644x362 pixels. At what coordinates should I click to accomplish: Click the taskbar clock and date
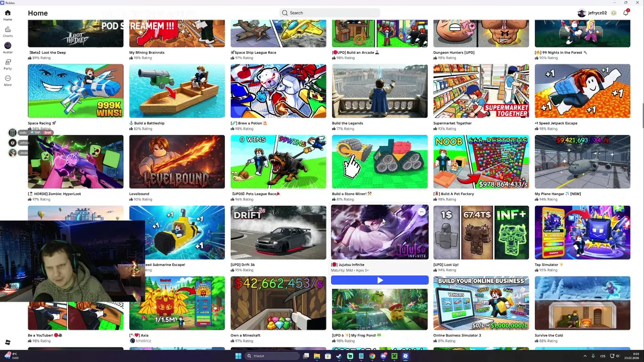coord(631,356)
